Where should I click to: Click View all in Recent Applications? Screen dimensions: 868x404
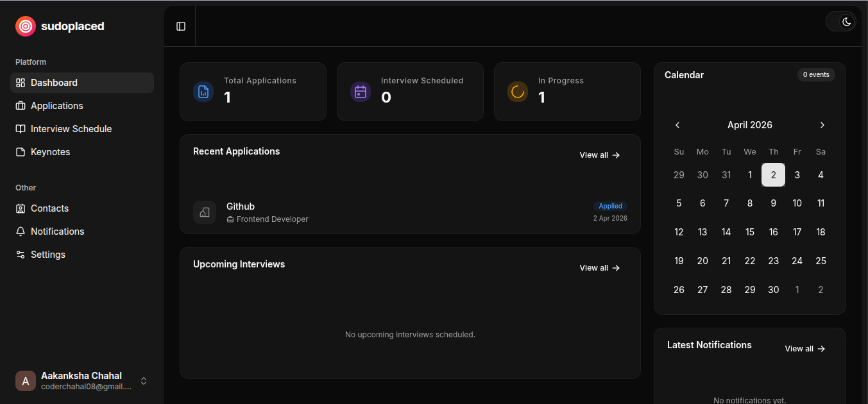(x=599, y=155)
